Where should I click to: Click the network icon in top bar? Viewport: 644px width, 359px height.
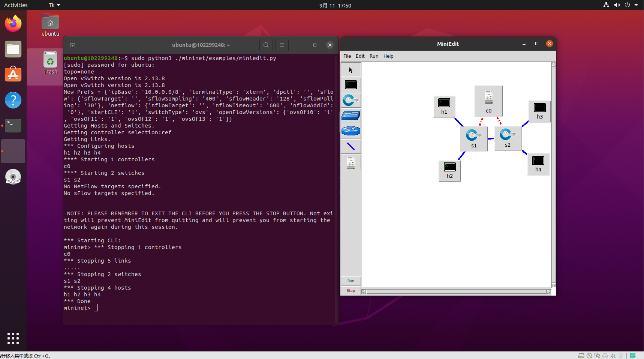pyautogui.click(x=606, y=5)
